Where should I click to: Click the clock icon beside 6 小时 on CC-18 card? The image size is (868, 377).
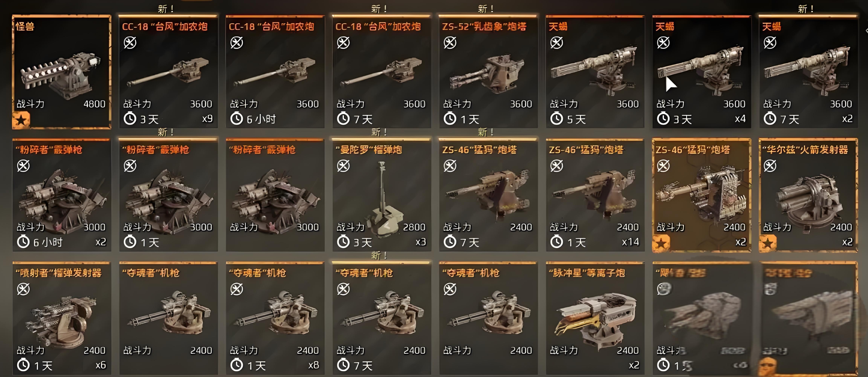click(x=237, y=119)
